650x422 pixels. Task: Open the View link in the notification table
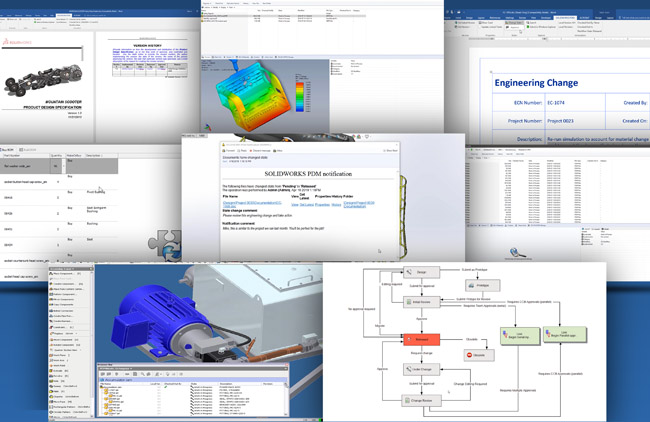[295, 205]
